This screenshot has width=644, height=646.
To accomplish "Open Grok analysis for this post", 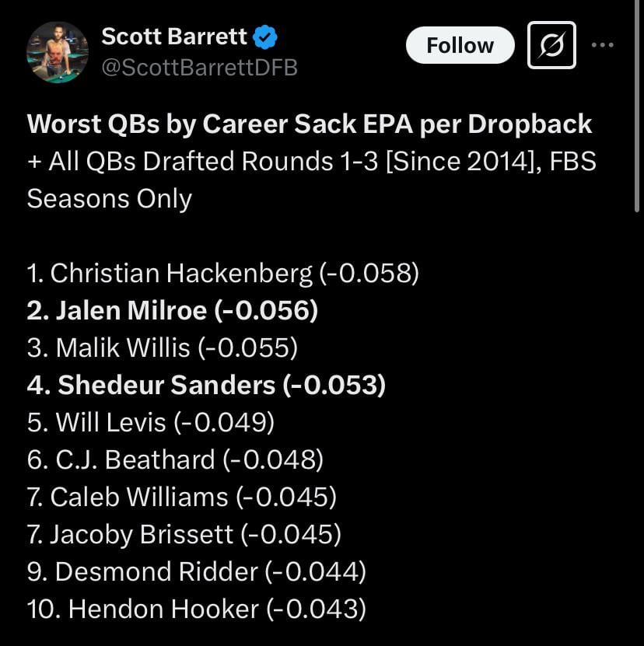I will pyautogui.click(x=551, y=45).
